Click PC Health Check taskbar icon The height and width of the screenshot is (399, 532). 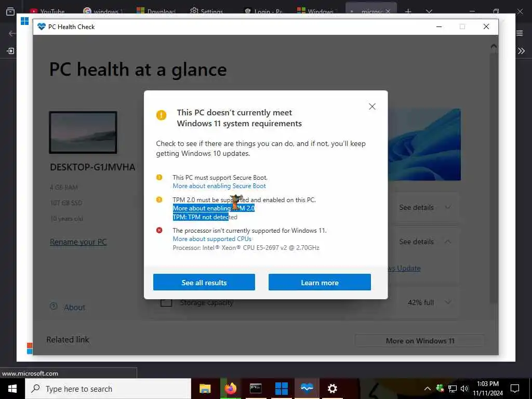[307, 389]
